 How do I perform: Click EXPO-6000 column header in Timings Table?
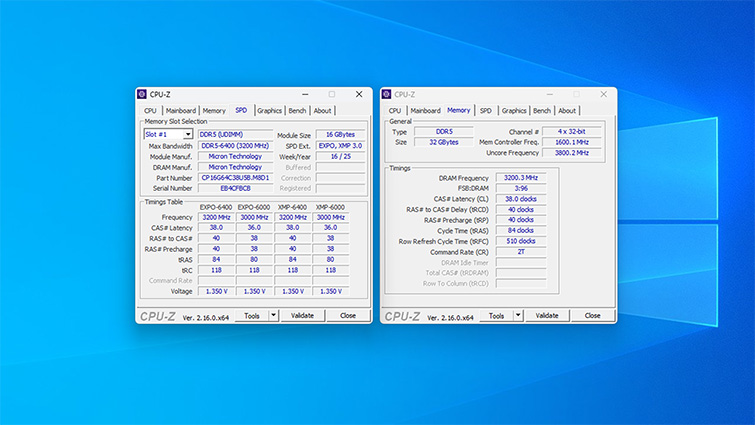pos(254,207)
